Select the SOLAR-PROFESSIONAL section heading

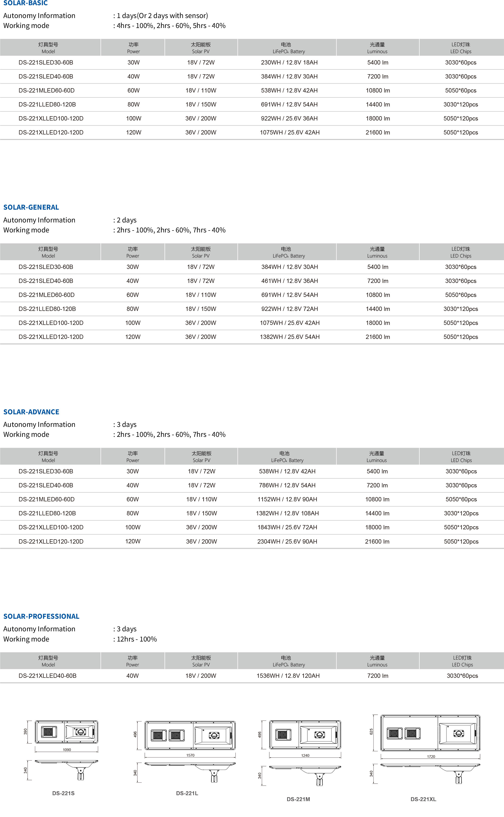(41, 616)
